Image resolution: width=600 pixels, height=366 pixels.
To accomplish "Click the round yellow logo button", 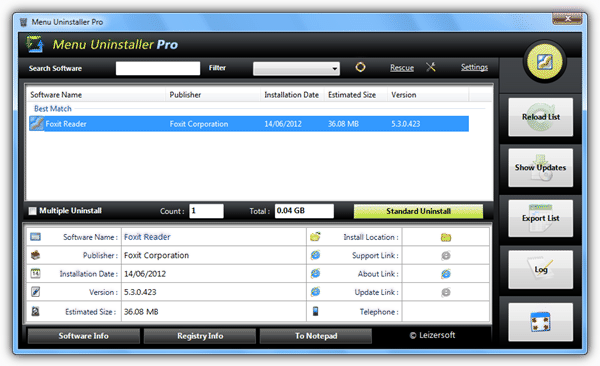I will [545, 62].
